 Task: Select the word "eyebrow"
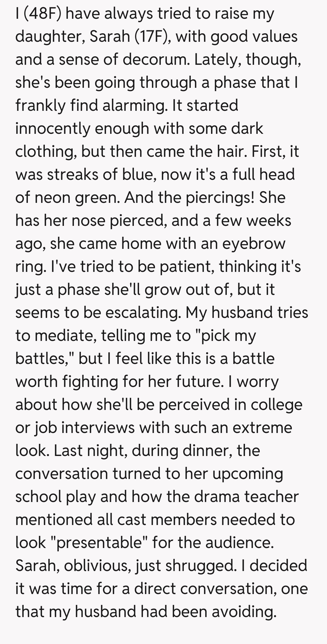[x=254, y=244]
